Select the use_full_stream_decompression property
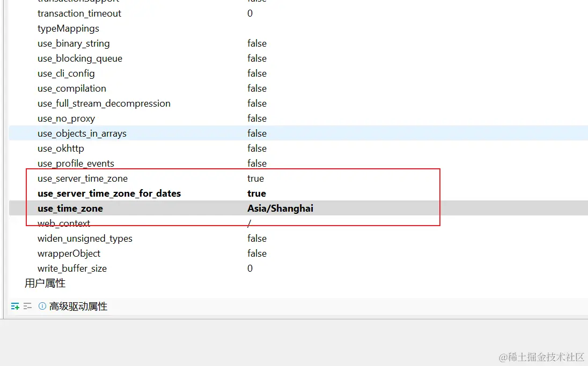The height and width of the screenshot is (366, 588). (x=104, y=103)
